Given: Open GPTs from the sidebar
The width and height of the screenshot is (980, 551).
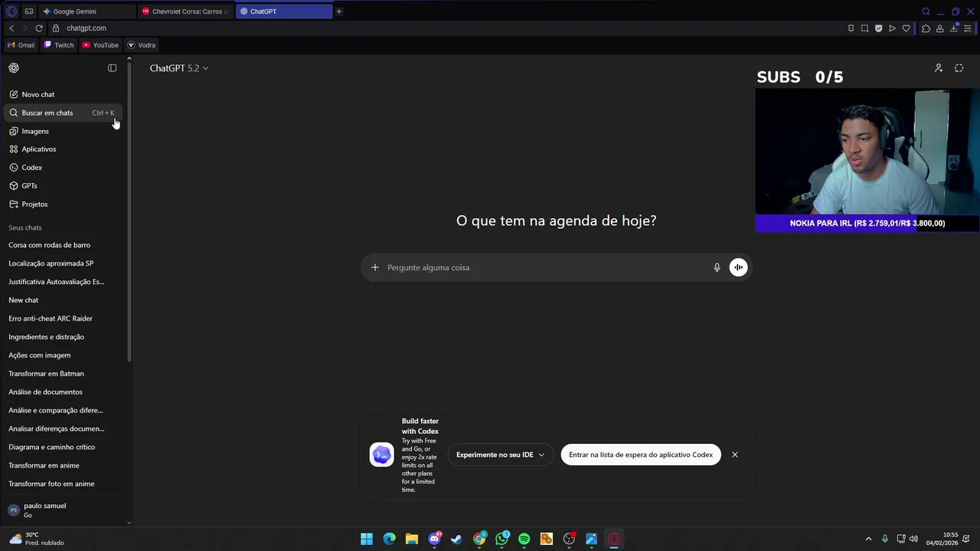Looking at the screenshot, I should [63, 186].
